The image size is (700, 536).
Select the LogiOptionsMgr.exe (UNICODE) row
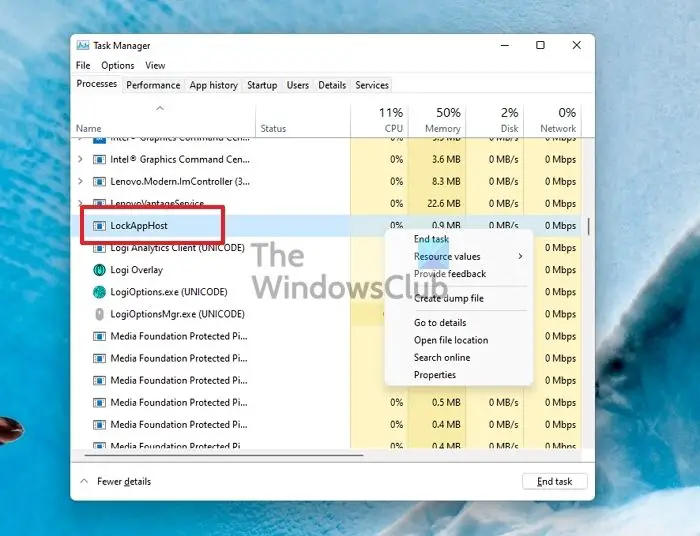click(326, 314)
